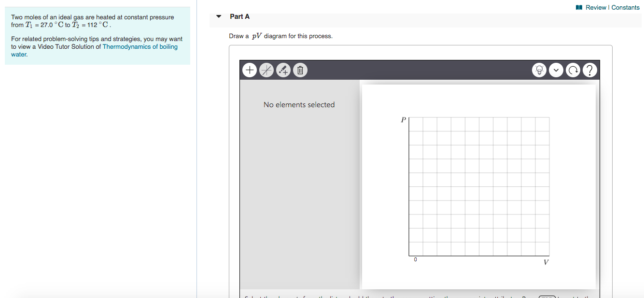
Task: Select the add point tool icon
Action: click(283, 71)
